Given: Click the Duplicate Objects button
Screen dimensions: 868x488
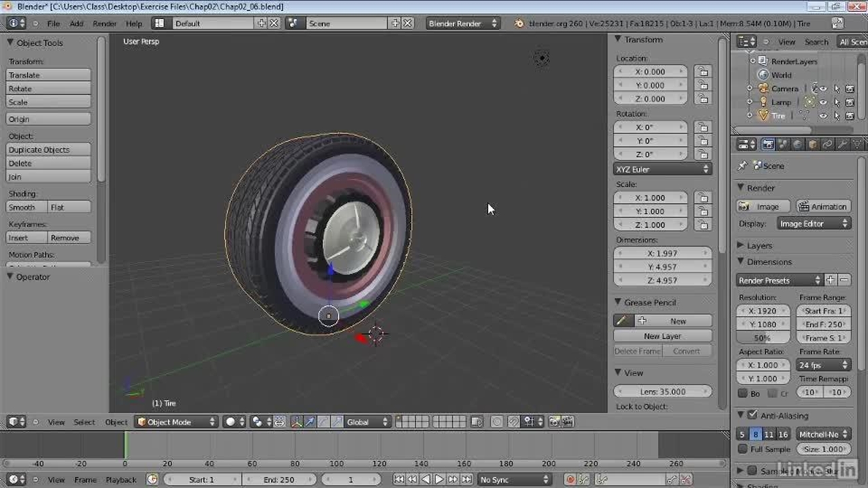Looking at the screenshot, I should coord(48,150).
